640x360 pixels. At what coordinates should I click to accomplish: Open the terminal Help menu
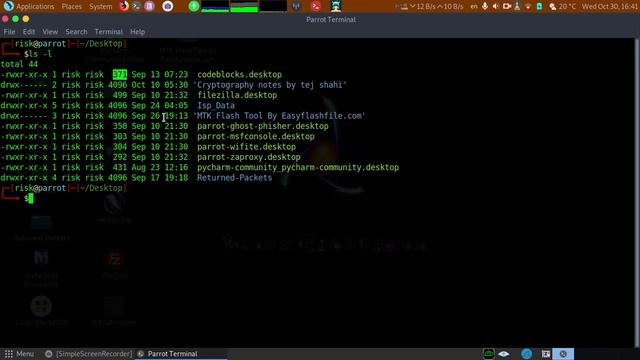pyautogui.click(x=138, y=31)
